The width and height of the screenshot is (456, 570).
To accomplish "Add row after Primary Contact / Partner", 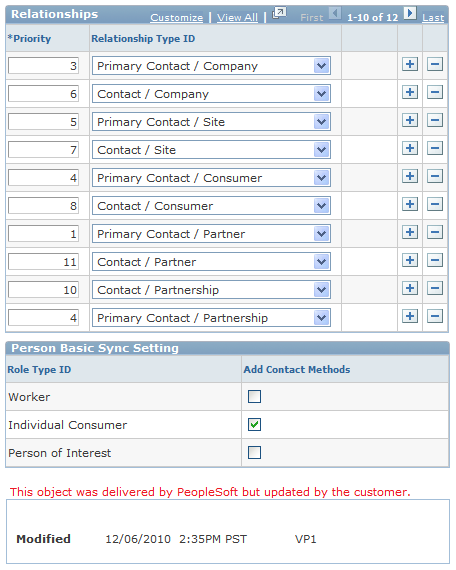I will pos(410,232).
